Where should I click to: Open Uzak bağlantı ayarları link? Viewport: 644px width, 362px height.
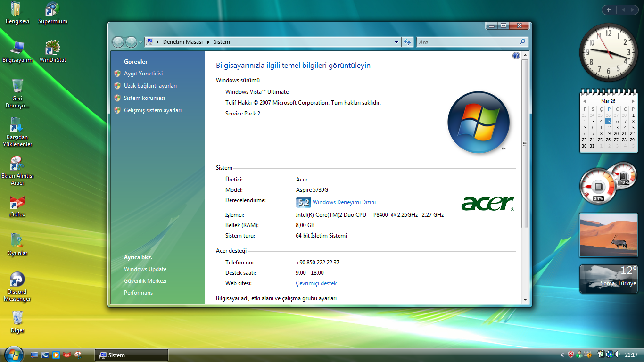[x=150, y=86]
